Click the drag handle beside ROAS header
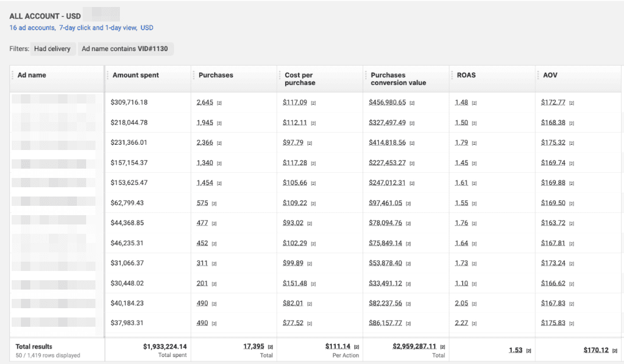Image resolution: width=624 pixels, height=364 pixels. click(452, 75)
